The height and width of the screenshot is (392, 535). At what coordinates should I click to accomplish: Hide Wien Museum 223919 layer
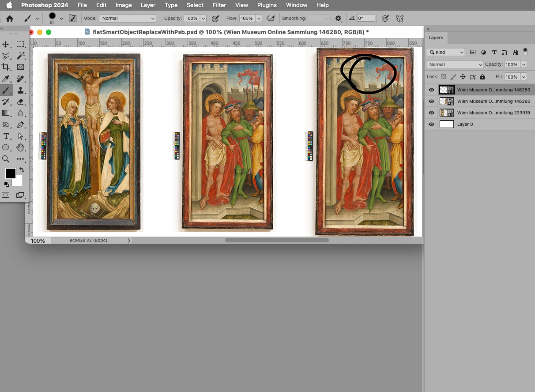[432, 113]
